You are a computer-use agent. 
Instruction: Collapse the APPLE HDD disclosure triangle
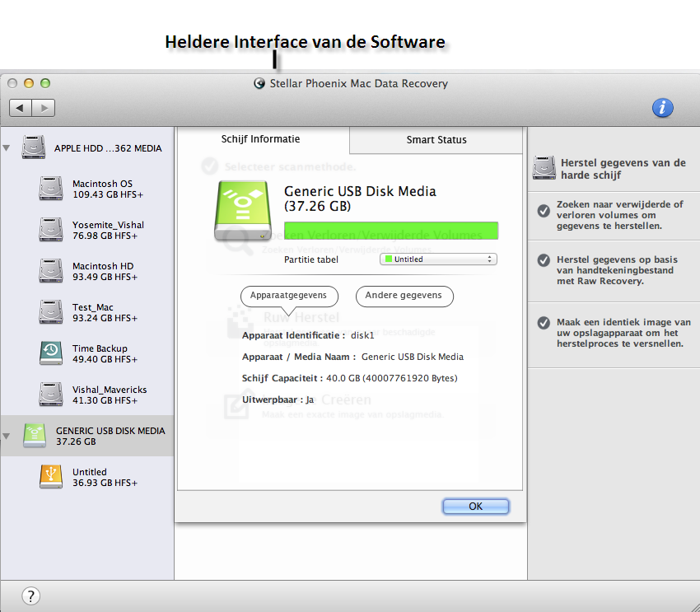pos(7,147)
